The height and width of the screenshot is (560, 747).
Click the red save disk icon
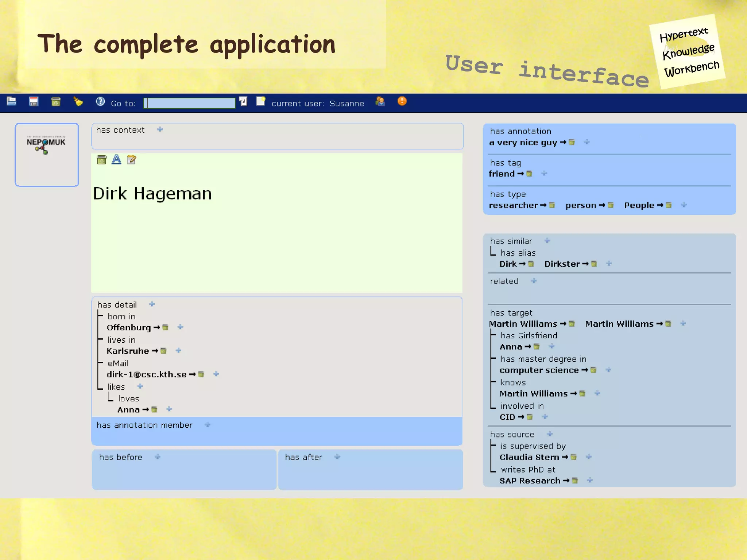34,102
